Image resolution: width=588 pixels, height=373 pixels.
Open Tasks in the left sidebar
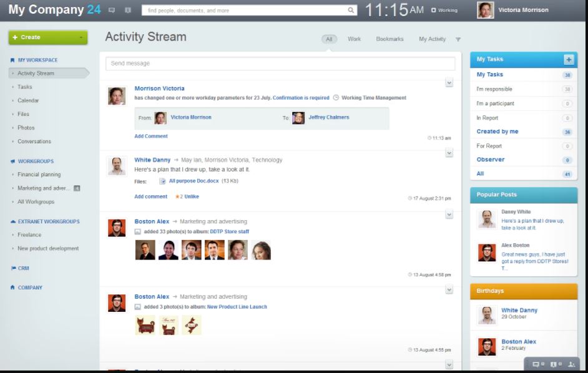pyautogui.click(x=25, y=87)
